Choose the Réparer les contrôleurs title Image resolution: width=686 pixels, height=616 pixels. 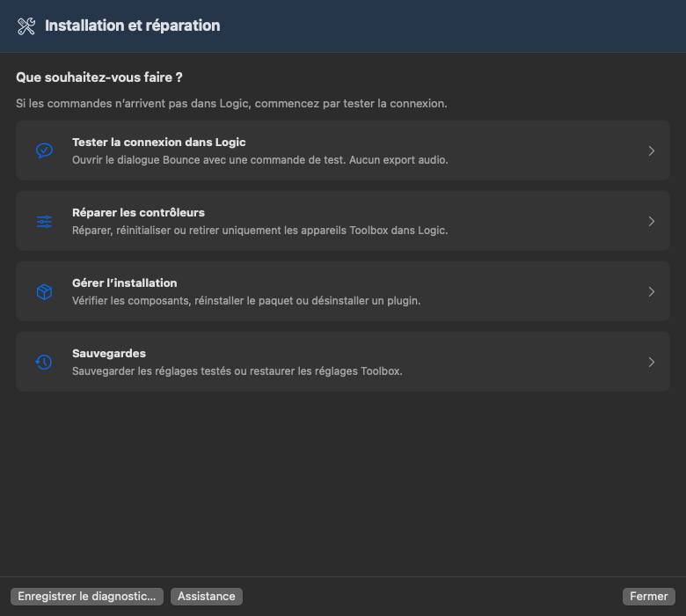pyautogui.click(x=138, y=213)
